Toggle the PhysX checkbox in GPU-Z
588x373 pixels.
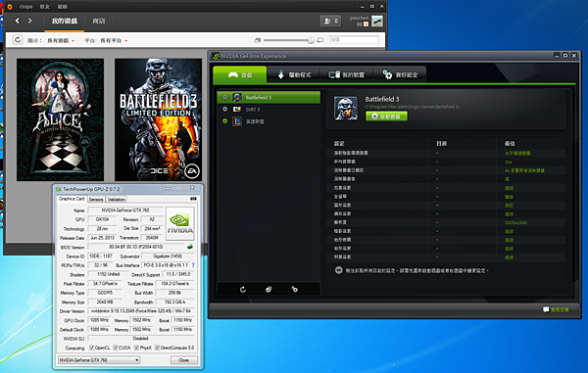(x=137, y=348)
